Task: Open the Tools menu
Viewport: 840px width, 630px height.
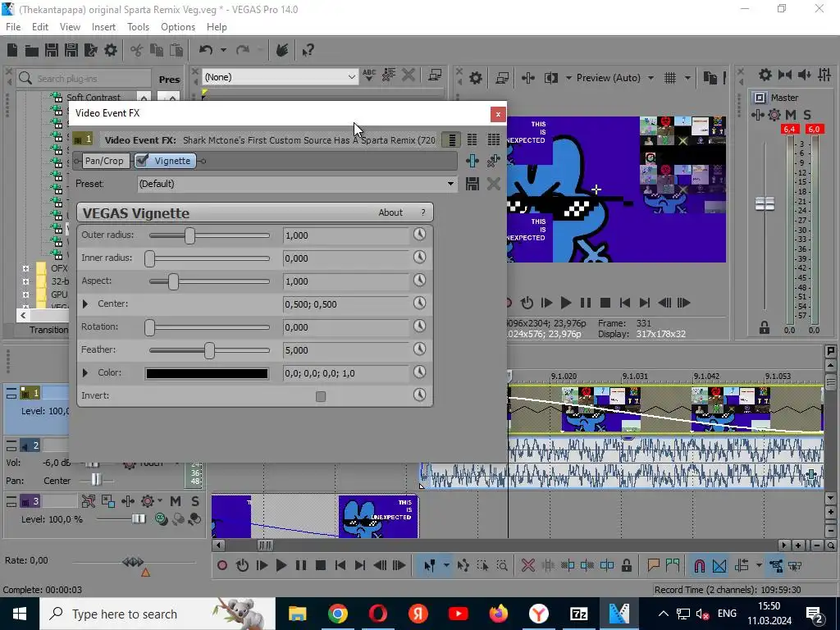Action: click(138, 27)
